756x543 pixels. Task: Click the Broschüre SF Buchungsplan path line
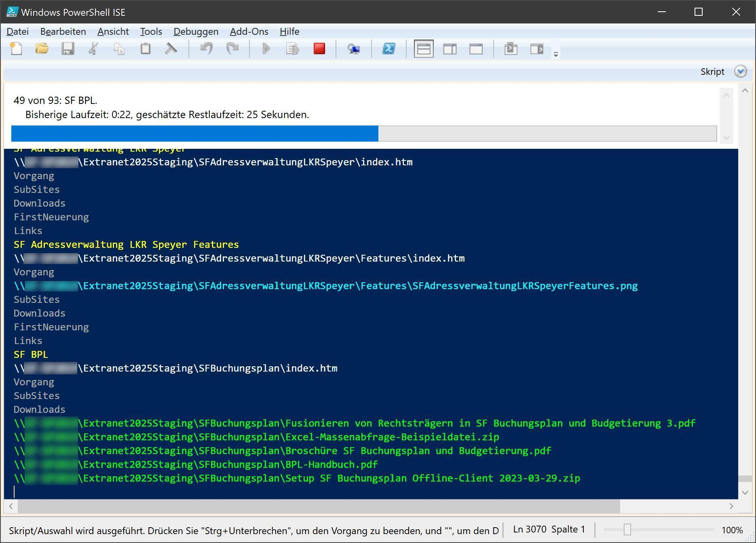click(x=282, y=451)
